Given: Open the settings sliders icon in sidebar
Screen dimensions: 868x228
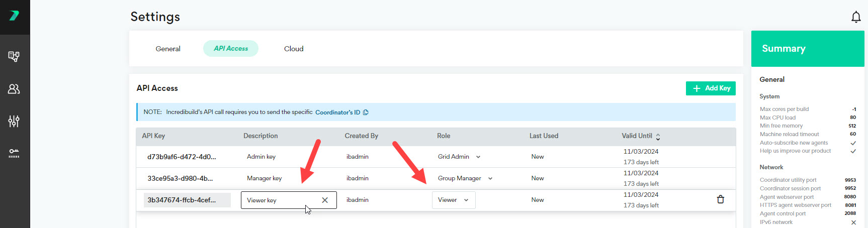Looking at the screenshot, I should 14,121.
